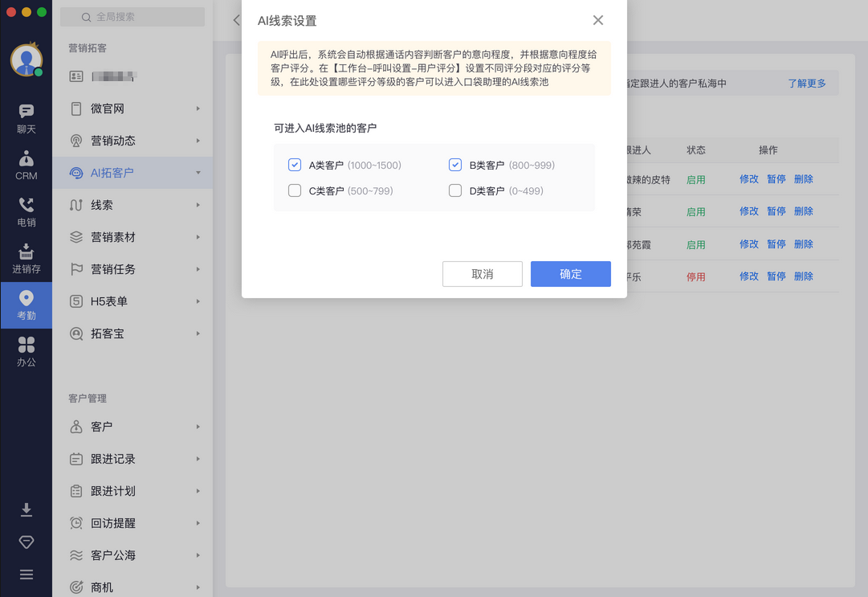Expand the 营销素材 submenu arrow
Screen dimensions: 868x597
pos(198,237)
